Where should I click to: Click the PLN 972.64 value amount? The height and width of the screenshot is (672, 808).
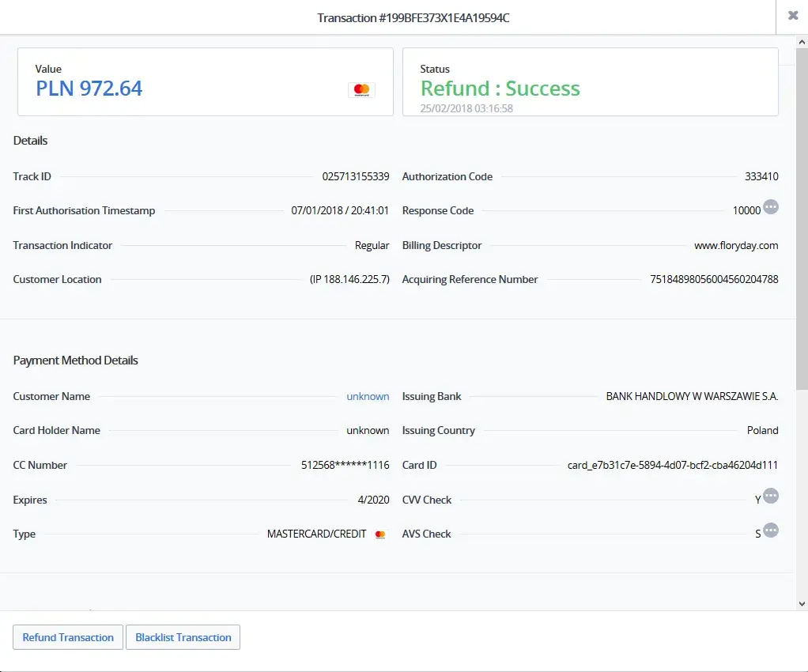point(89,88)
